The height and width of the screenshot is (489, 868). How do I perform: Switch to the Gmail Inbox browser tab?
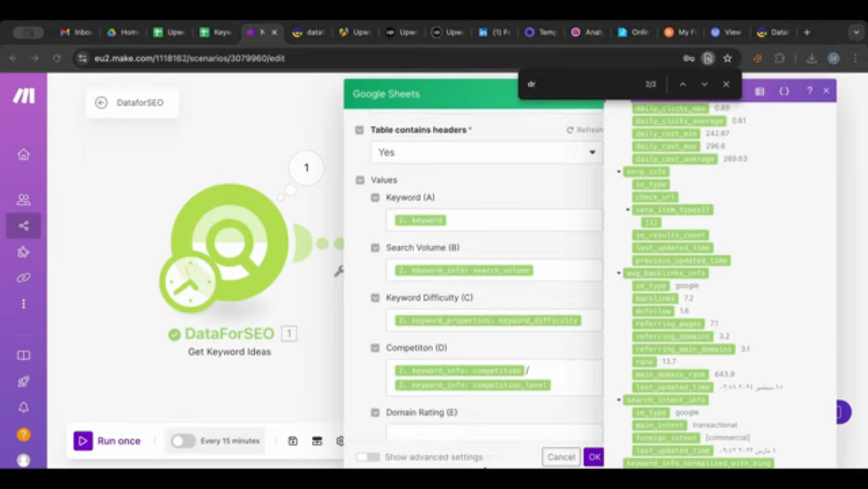pos(76,32)
